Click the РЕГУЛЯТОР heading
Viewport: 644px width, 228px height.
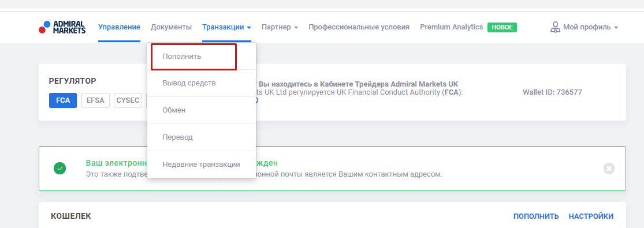click(x=73, y=81)
